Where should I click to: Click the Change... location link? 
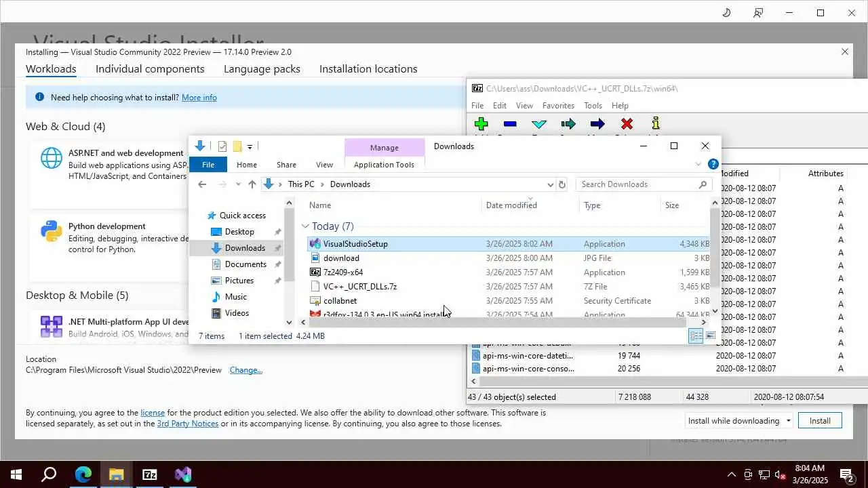(246, 370)
